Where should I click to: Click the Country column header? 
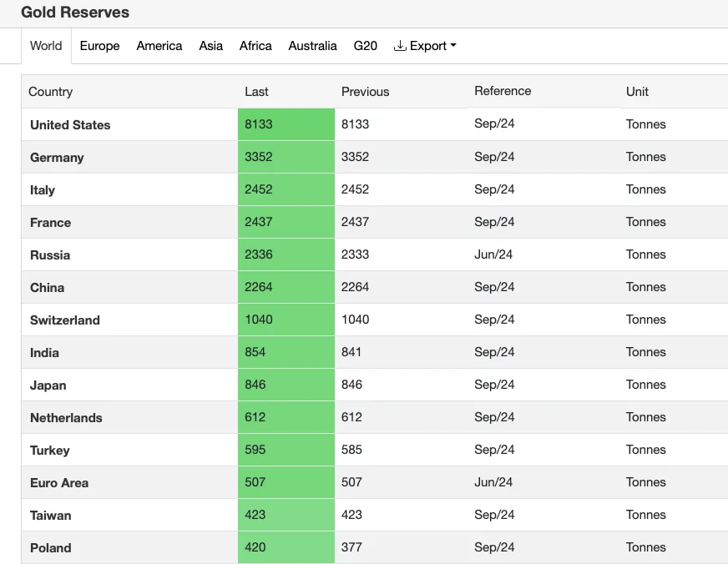[x=51, y=92]
